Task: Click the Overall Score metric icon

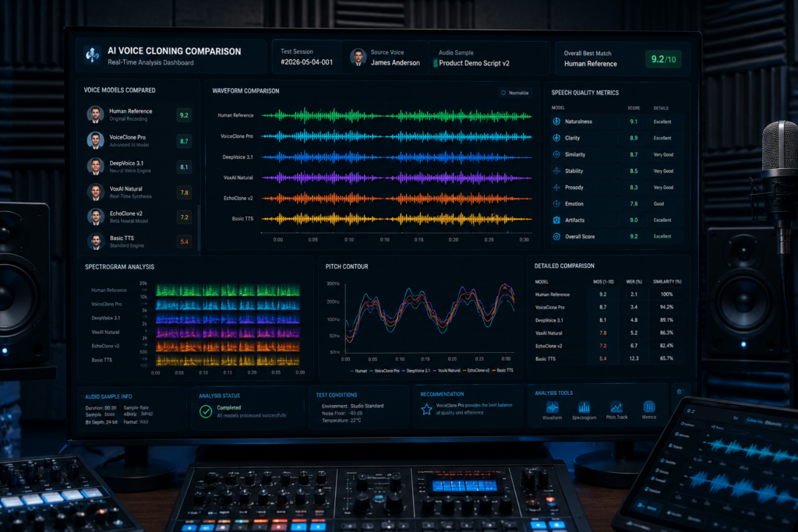Action: point(556,237)
